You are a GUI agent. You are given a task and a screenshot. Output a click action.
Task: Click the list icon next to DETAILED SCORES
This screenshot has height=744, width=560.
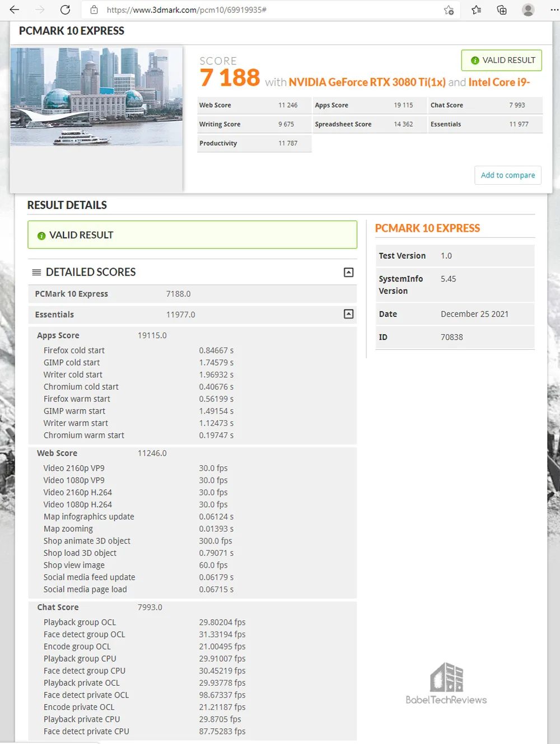click(37, 273)
